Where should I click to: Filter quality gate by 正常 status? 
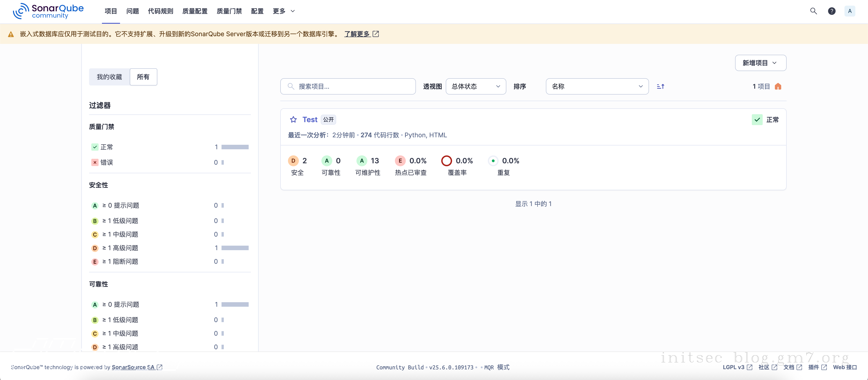[106, 147]
